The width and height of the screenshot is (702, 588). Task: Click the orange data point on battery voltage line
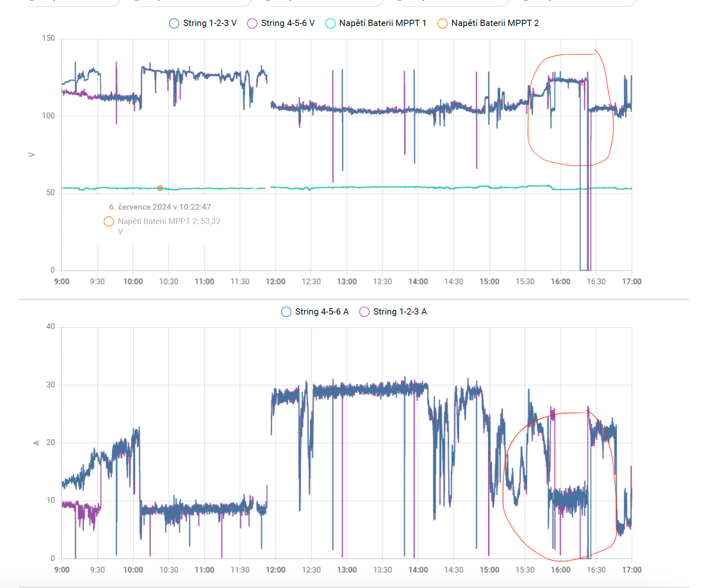(160, 188)
